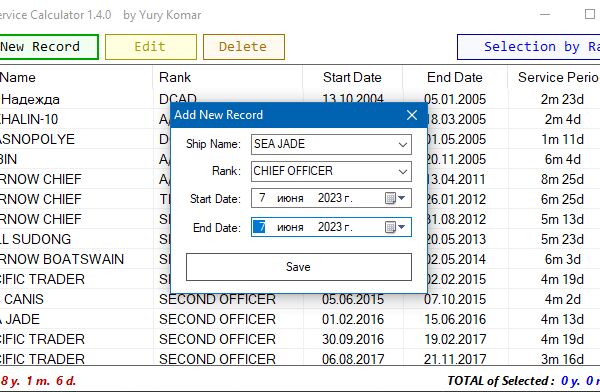Click End Date cell 21.11.2017
The height and width of the screenshot is (392, 600).
455,359
